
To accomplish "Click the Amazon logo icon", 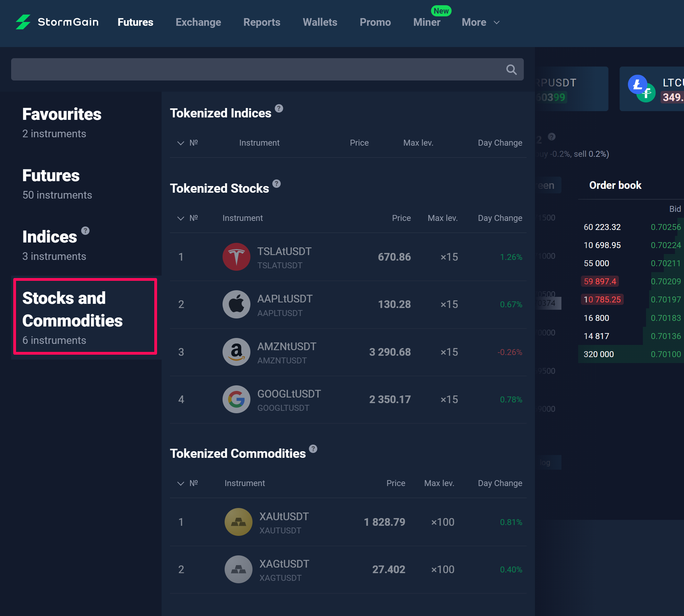I will pos(236,352).
